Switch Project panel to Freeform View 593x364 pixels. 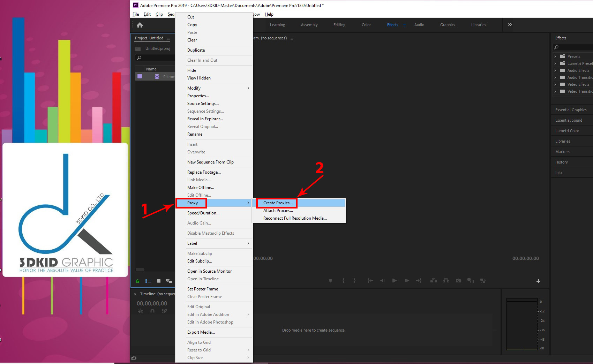tap(169, 281)
